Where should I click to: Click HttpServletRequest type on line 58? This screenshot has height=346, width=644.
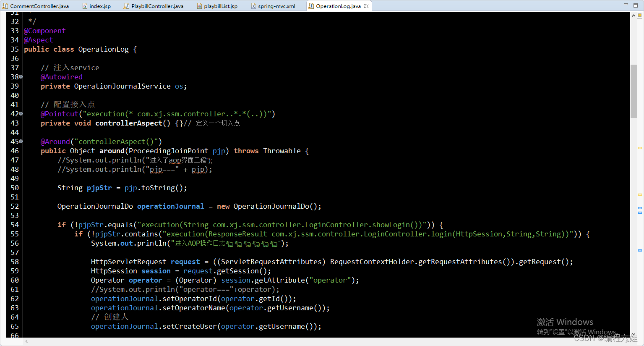129,262
